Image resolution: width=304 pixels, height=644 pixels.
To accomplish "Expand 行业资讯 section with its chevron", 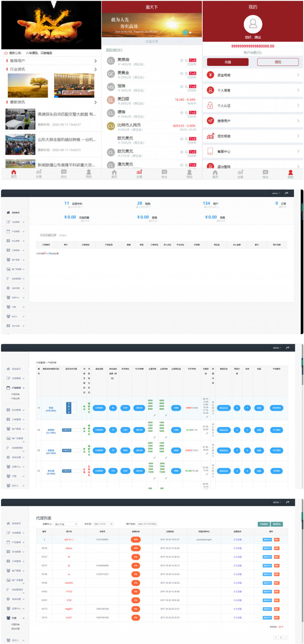I will [x=95, y=69].
